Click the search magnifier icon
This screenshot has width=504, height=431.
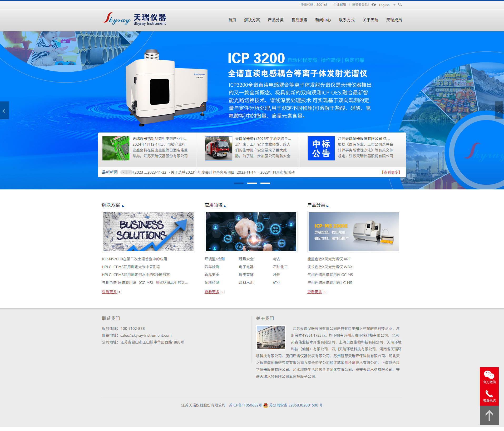tap(400, 4)
